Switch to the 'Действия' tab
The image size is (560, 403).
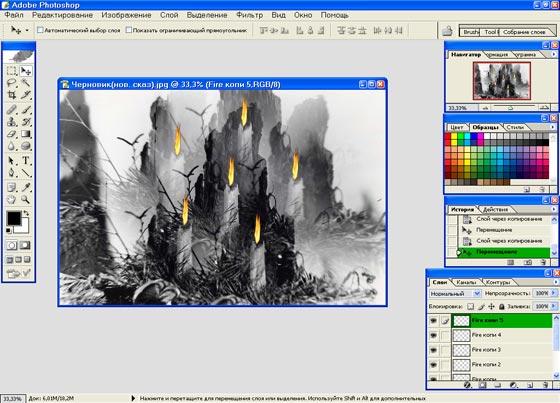coord(495,209)
